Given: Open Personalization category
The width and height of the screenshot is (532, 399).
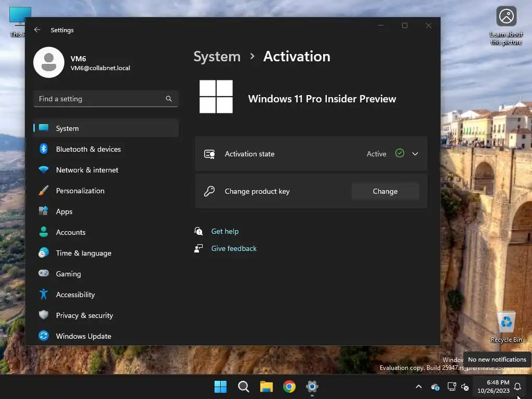Looking at the screenshot, I should [106, 191].
